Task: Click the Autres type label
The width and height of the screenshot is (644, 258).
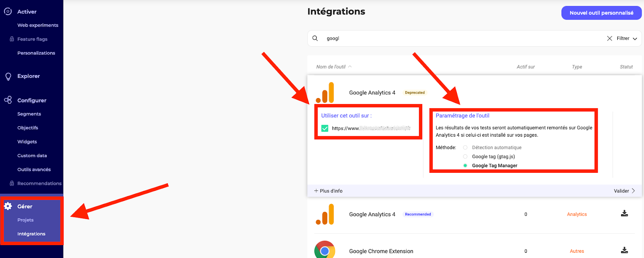Action: pyautogui.click(x=577, y=251)
